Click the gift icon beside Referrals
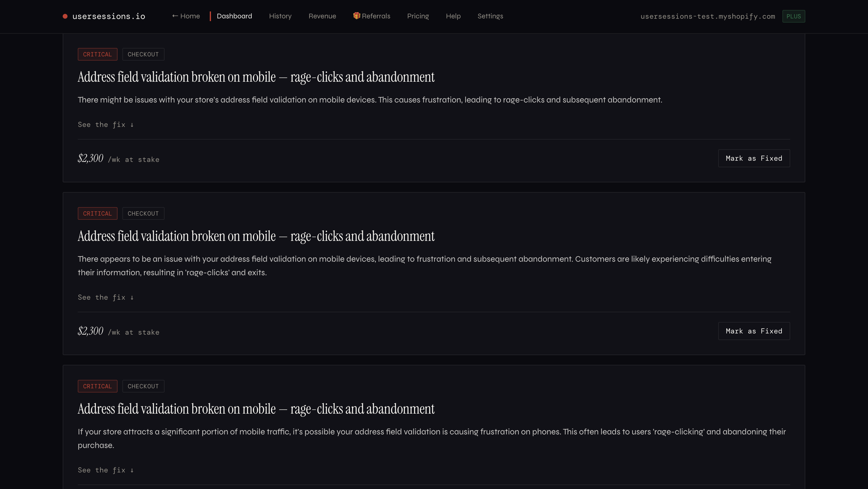The height and width of the screenshot is (489, 868). 357,16
